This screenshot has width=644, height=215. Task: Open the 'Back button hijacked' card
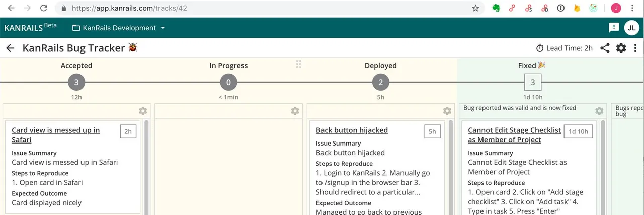(352, 130)
